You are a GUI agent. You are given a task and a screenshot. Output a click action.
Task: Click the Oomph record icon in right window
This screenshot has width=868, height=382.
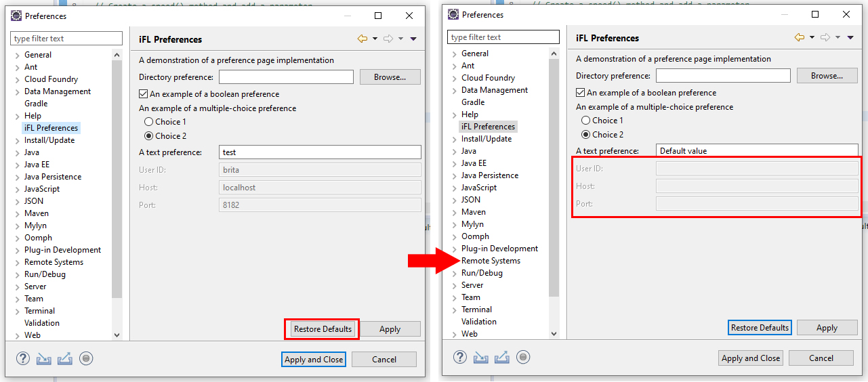523,357
